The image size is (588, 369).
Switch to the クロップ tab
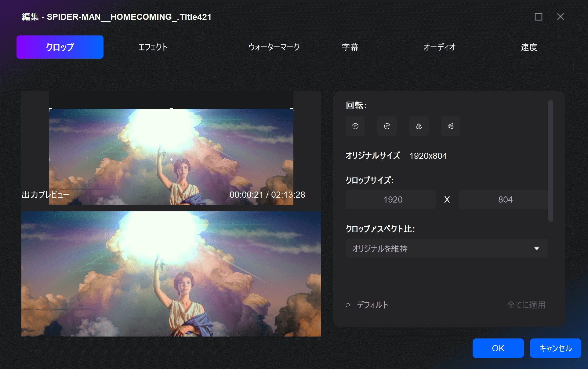60,47
